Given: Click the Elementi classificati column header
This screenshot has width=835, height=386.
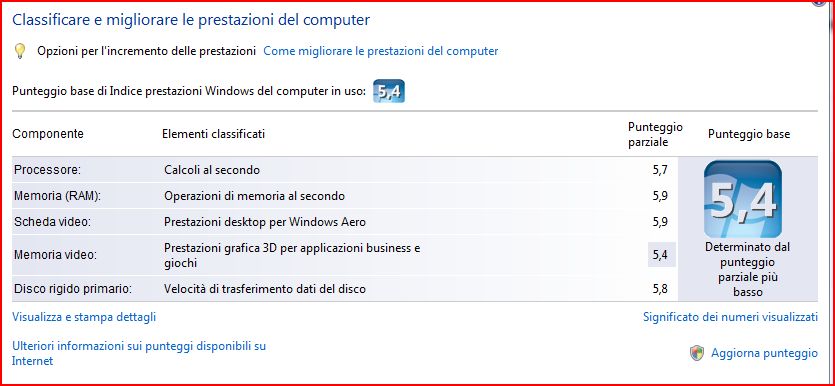Looking at the screenshot, I should [x=213, y=134].
